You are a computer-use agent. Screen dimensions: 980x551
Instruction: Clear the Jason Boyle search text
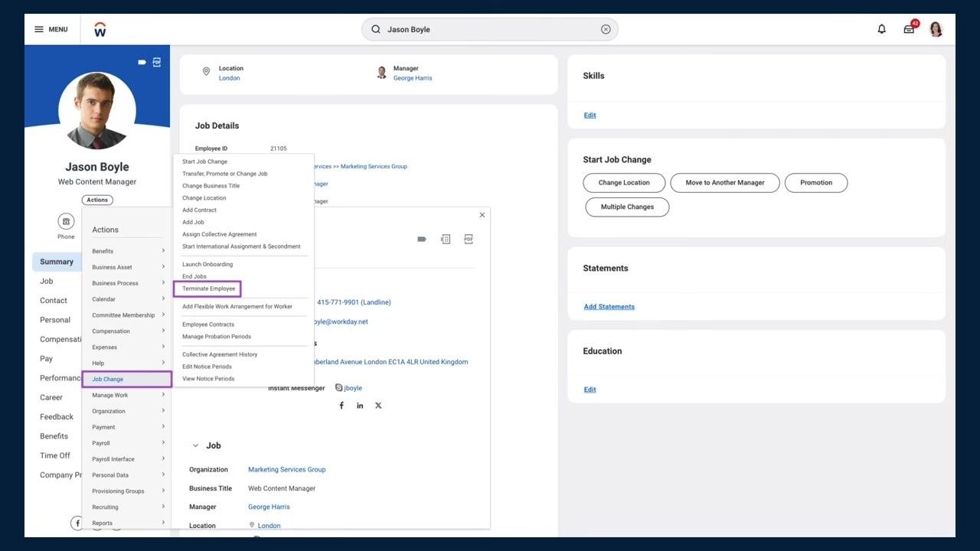tap(606, 29)
